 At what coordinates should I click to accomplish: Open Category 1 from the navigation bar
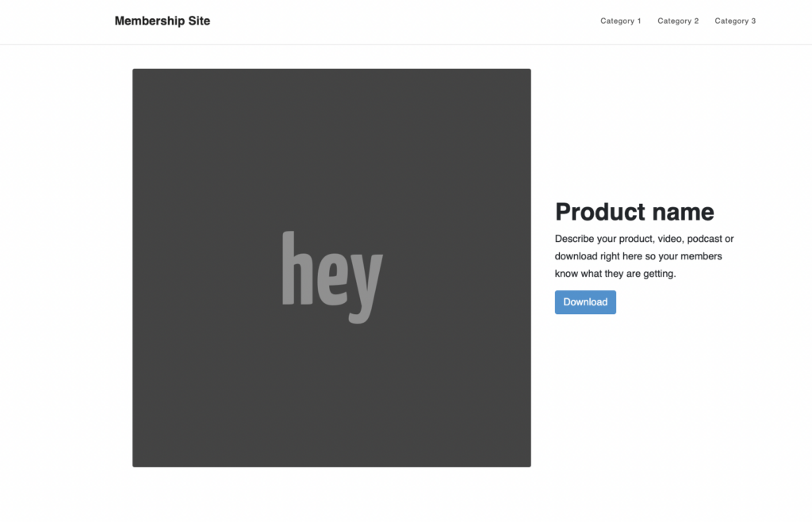[621, 21]
